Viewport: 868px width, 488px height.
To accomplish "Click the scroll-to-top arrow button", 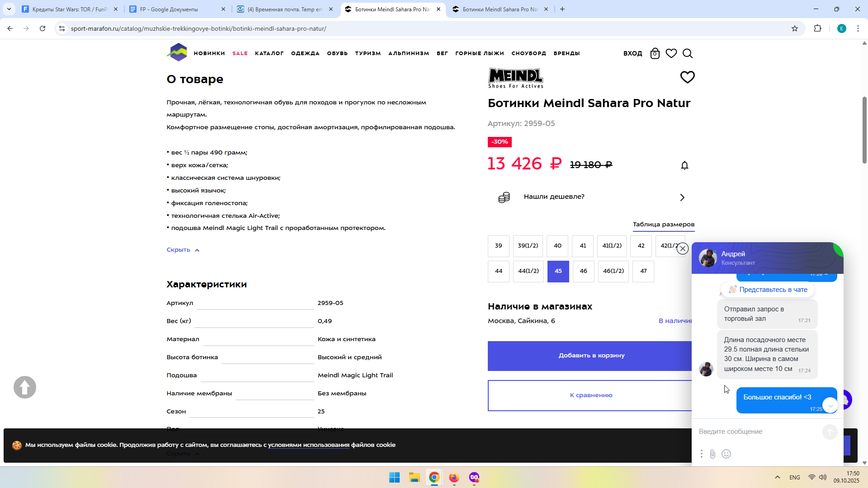I will pyautogui.click(x=25, y=387).
